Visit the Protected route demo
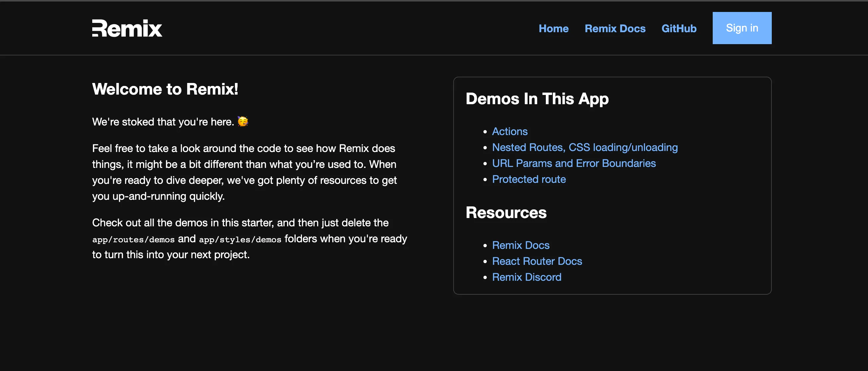The width and height of the screenshot is (868, 371). (x=529, y=179)
